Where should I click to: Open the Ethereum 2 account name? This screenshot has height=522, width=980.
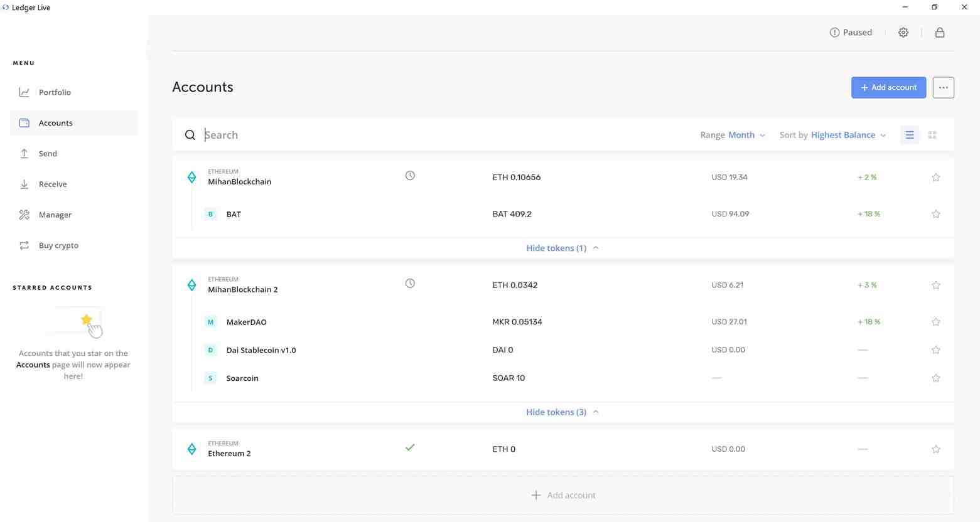(229, 454)
